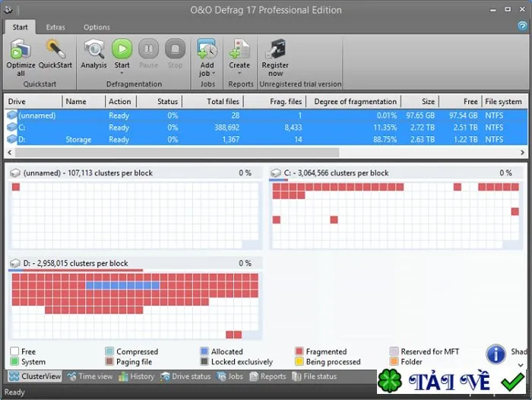Click the Compressed legend color swatch
532x400 pixels.
[109, 351]
